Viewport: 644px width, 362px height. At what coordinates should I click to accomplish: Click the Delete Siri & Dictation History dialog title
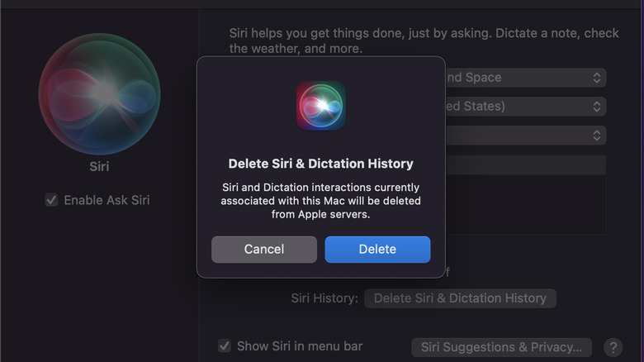(321, 164)
